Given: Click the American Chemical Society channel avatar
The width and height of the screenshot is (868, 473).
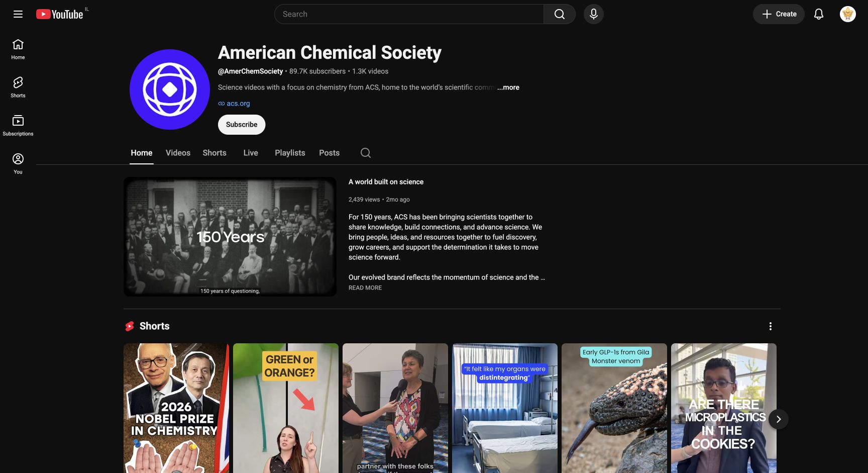Looking at the screenshot, I should tap(170, 89).
